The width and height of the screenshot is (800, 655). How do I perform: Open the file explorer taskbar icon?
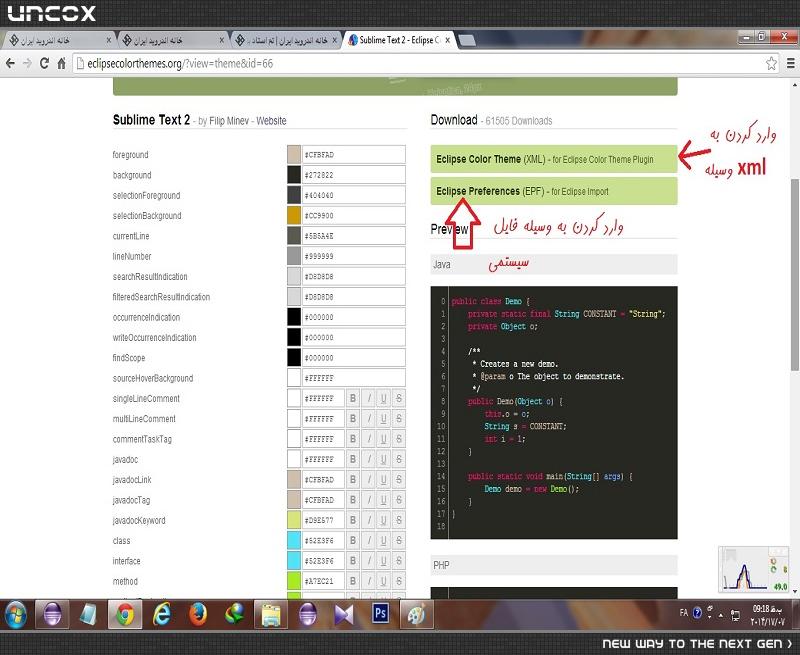coord(271,615)
